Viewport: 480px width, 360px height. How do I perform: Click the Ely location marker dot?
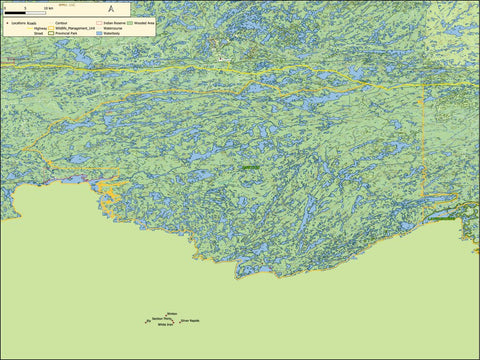point(146,323)
